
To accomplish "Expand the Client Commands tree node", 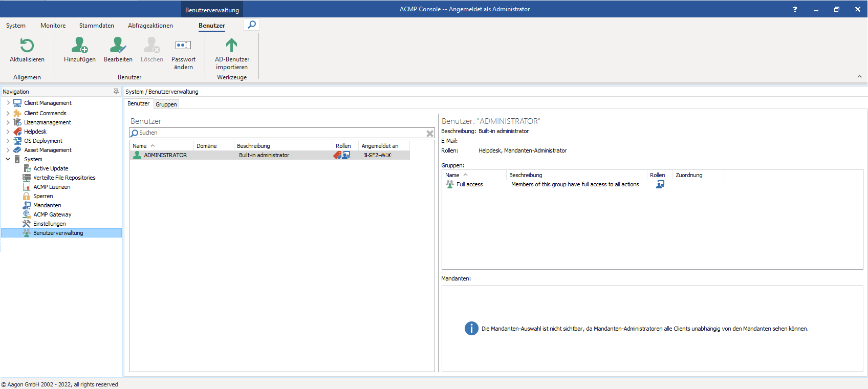I will [x=8, y=113].
